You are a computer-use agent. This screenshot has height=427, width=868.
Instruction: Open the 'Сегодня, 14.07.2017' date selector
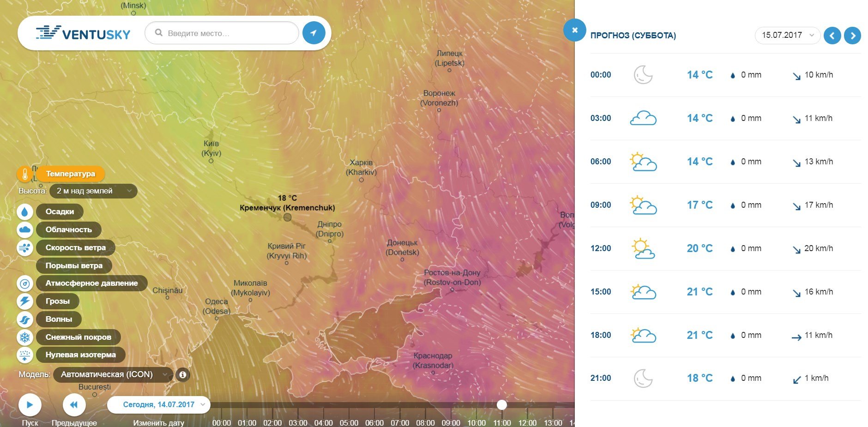point(159,405)
